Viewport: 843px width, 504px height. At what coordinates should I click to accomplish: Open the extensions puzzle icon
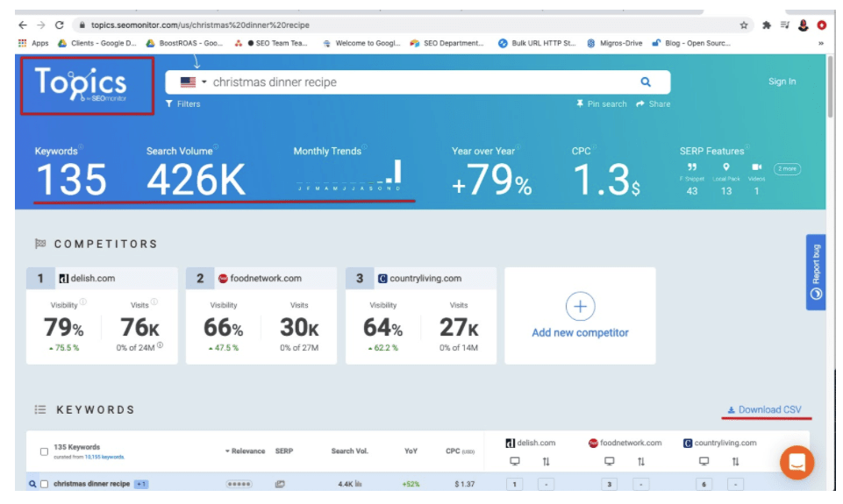pyautogui.click(x=767, y=25)
